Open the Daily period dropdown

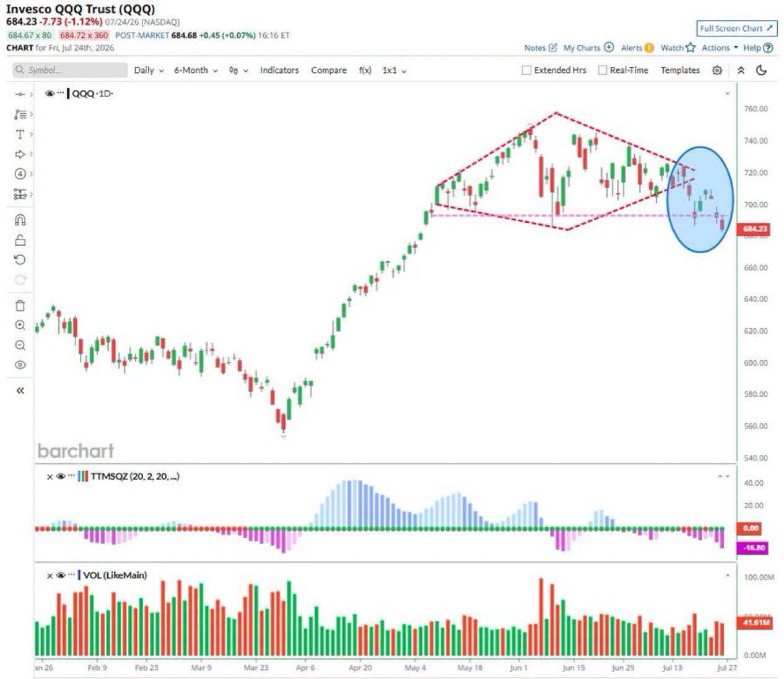tap(149, 70)
